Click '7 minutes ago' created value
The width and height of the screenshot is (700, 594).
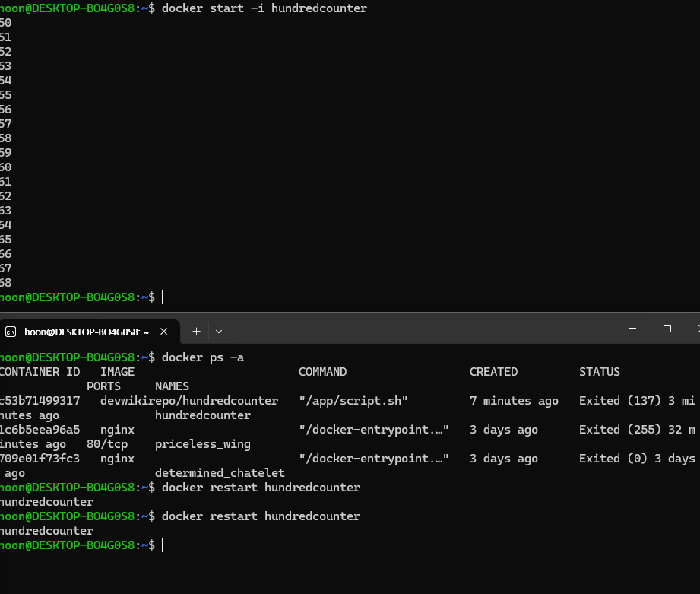coord(514,401)
